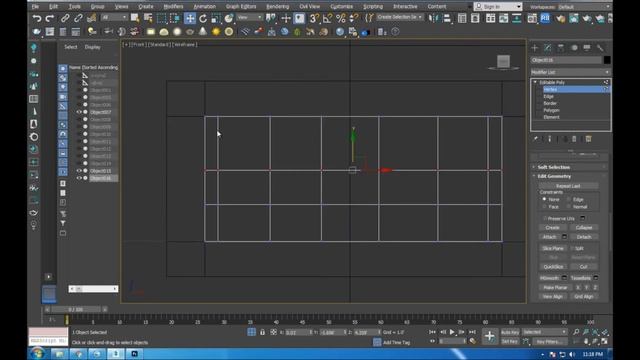640x360 pixels.
Task: Open the File menu
Action: tap(36, 7)
